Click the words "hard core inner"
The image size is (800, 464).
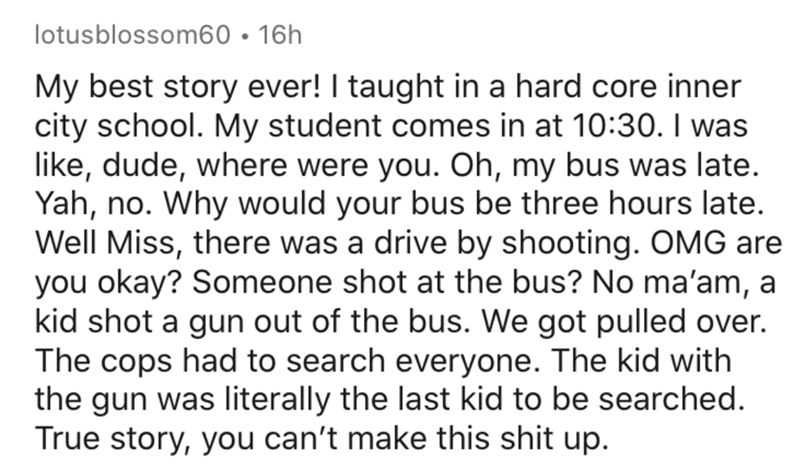point(628,86)
